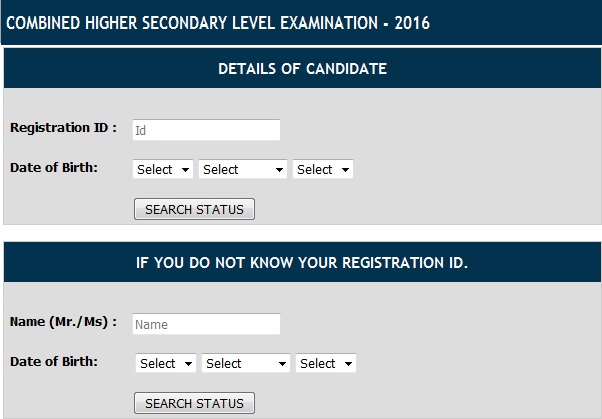Open first Date of Birth dropdown below the Name field
The image size is (602, 419).
(166, 364)
